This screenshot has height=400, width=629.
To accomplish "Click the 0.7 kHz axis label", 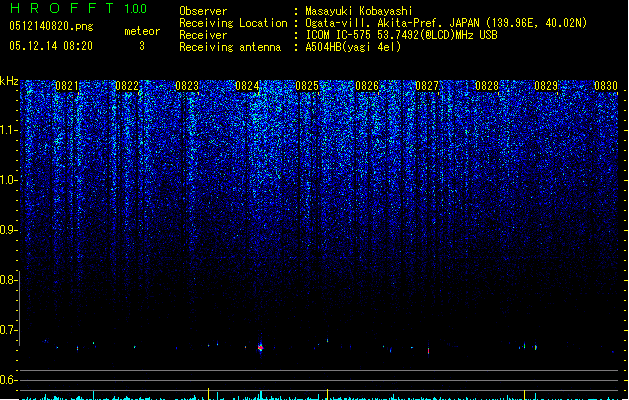I will [8, 330].
